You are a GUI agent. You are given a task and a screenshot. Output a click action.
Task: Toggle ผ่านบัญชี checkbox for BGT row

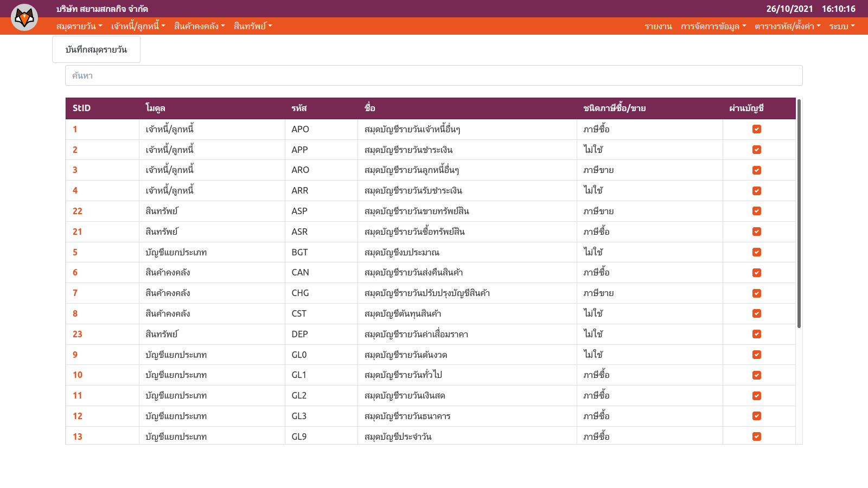point(757,252)
